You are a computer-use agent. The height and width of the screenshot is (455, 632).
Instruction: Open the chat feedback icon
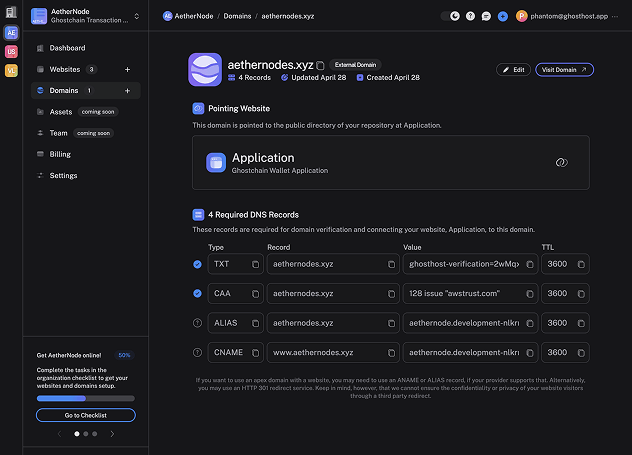pos(486,16)
